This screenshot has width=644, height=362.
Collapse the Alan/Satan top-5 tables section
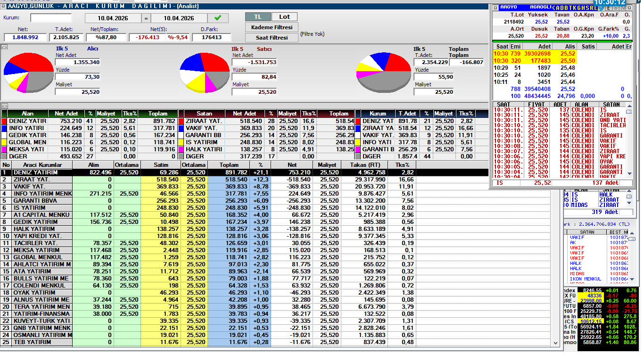pos(4,106)
